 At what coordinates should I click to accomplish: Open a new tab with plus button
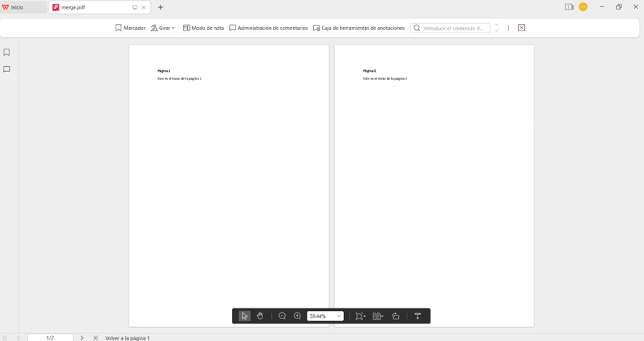[x=161, y=7]
